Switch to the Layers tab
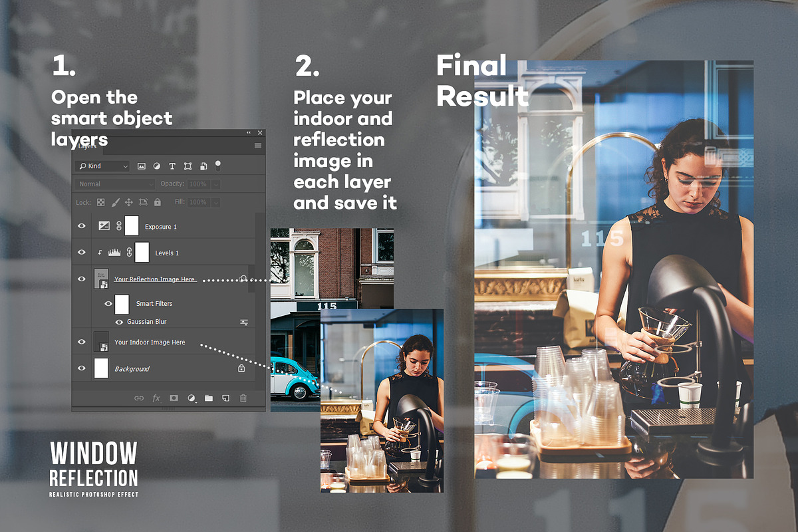The image size is (798, 532). click(x=88, y=145)
